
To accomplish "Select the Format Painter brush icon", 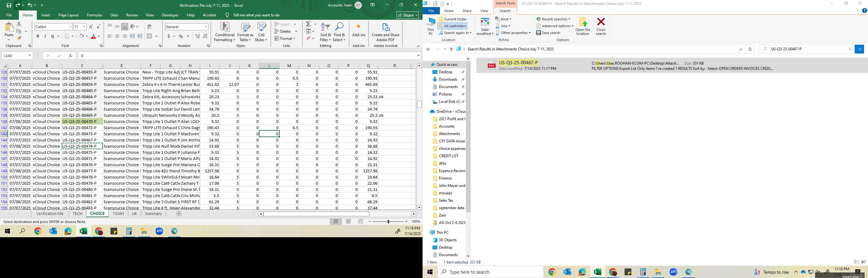I will click(19, 38).
